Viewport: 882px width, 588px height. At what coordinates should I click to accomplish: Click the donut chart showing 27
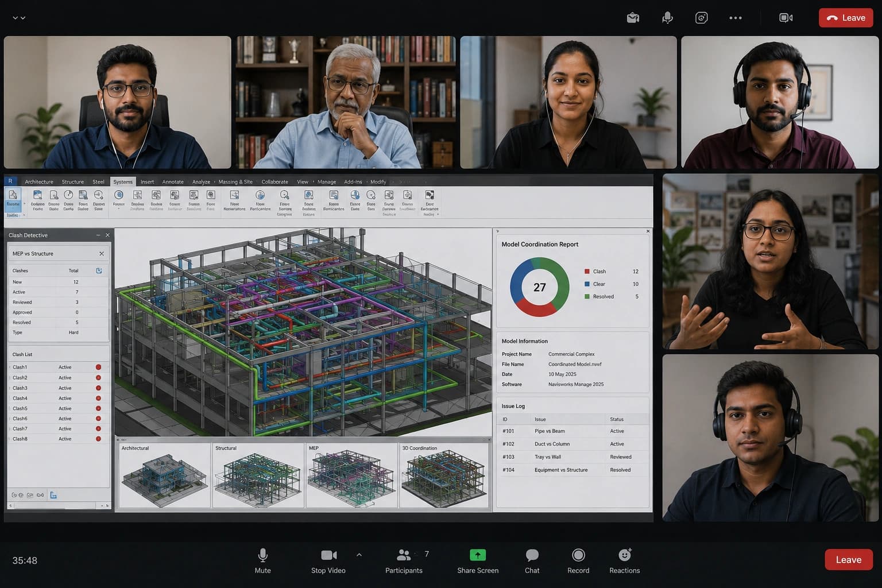point(539,287)
